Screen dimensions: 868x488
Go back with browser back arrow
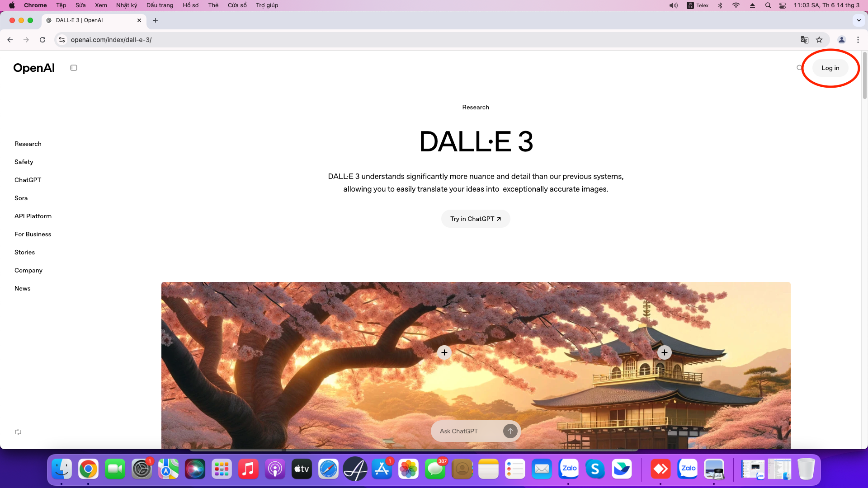coord(10,40)
